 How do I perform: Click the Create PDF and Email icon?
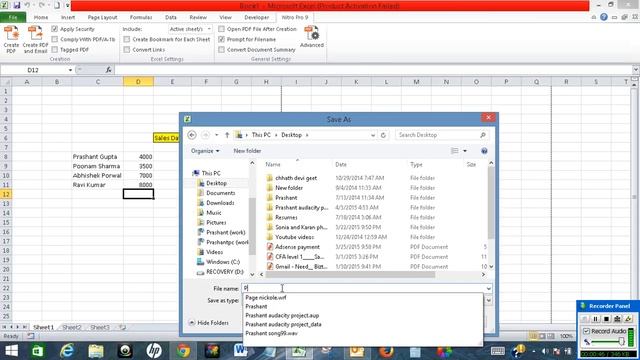[x=35, y=39]
